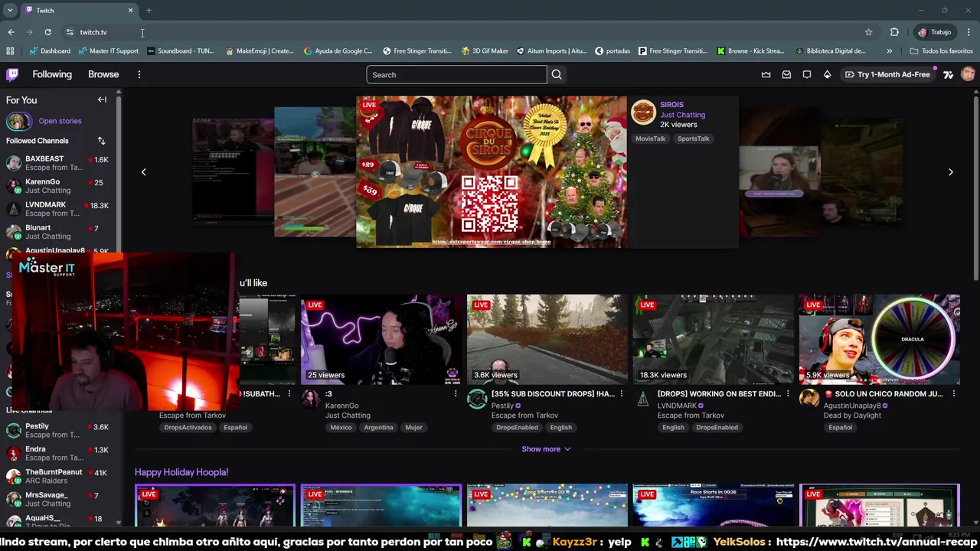Expand more bookmarks with the chevron
The width and height of the screenshot is (980, 551).
point(889,51)
